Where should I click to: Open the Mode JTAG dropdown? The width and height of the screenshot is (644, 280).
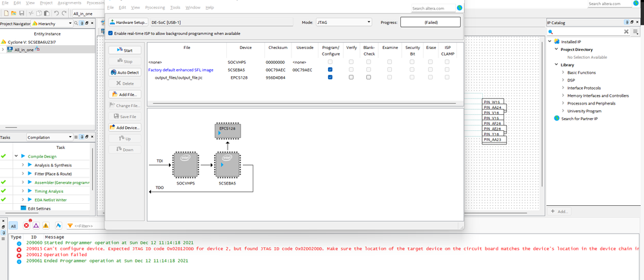(344, 22)
